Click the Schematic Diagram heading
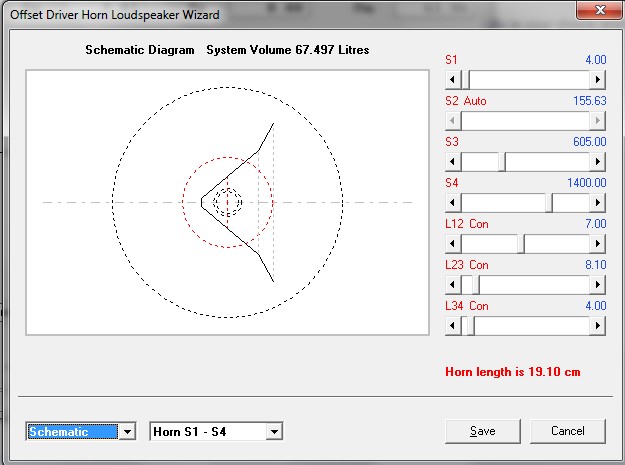 tap(140, 50)
